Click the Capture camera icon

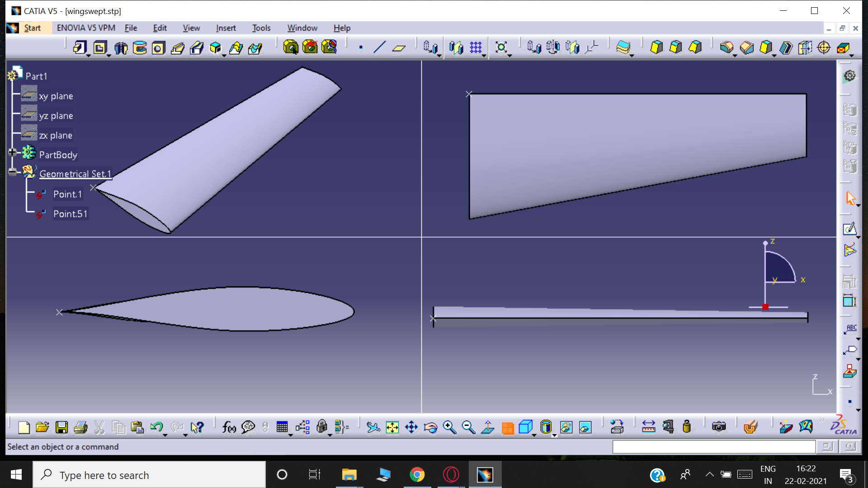(x=719, y=427)
